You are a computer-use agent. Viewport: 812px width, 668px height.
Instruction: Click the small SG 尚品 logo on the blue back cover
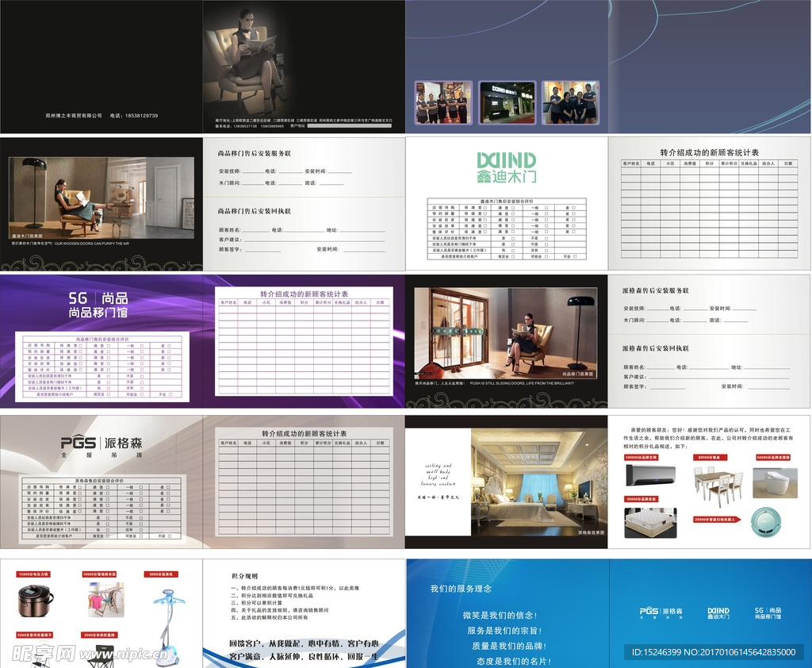[x=768, y=613]
